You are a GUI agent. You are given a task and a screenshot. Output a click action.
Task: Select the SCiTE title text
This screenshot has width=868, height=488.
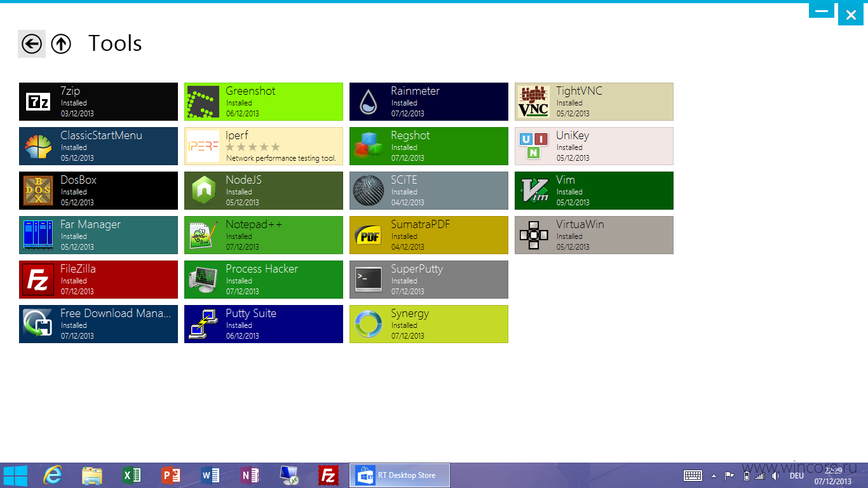404,180
